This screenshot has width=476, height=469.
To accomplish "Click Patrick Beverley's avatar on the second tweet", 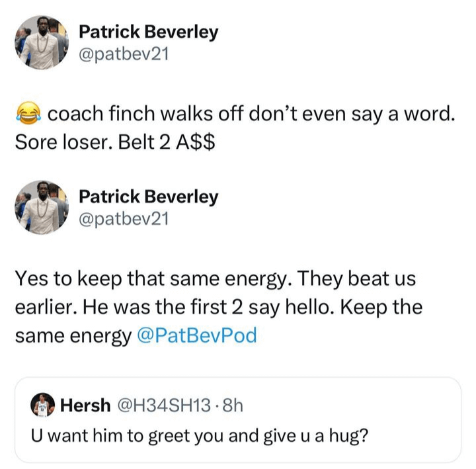I will [x=42, y=207].
